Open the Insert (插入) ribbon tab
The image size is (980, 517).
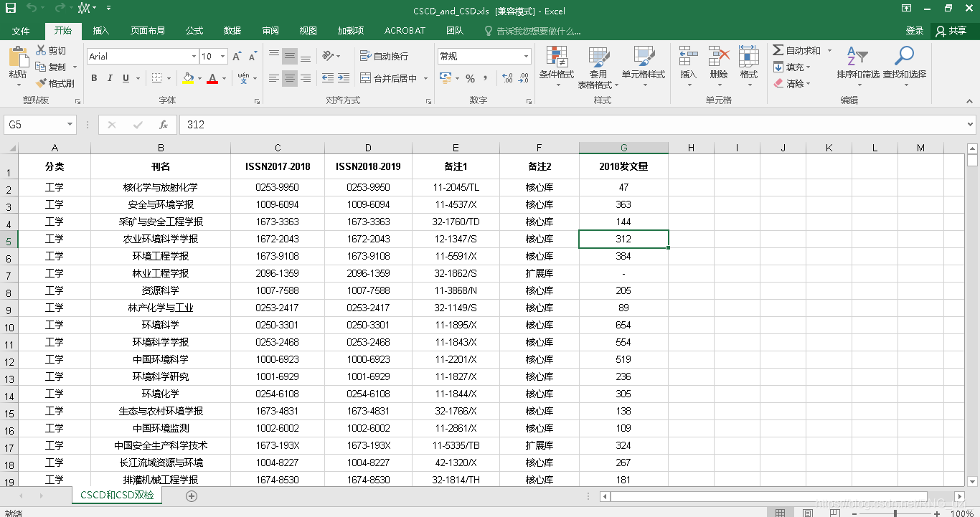101,31
